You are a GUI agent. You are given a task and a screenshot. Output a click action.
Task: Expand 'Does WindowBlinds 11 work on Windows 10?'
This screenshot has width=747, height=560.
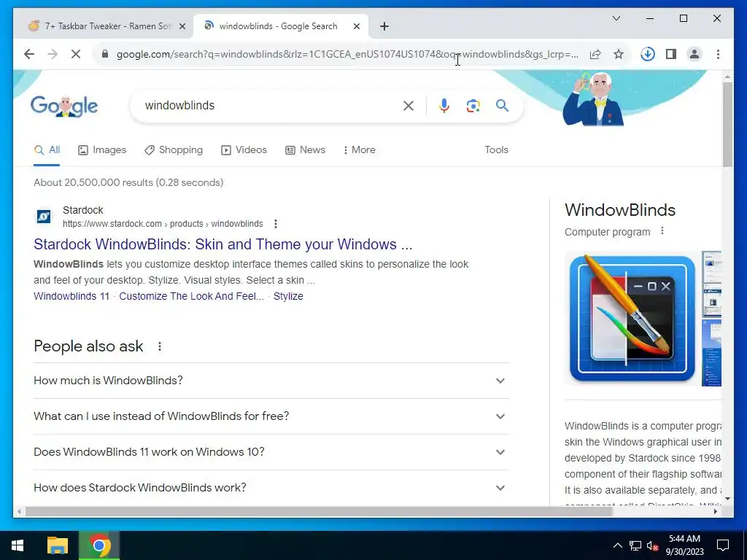tap(271, 452)
